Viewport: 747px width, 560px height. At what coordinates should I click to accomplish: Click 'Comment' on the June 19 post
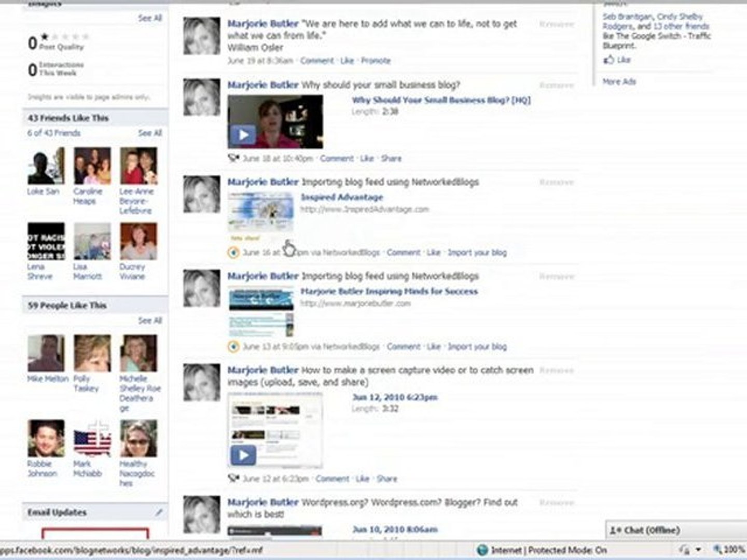tap(317, 61)
